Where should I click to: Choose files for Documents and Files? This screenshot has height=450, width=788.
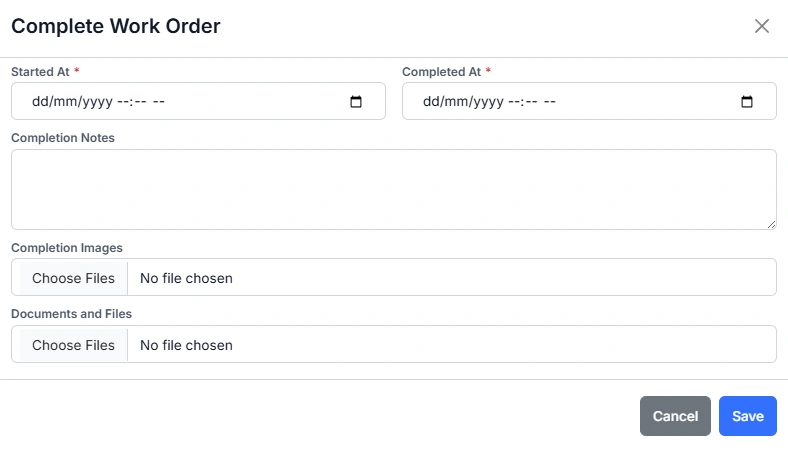coord(73,345)
